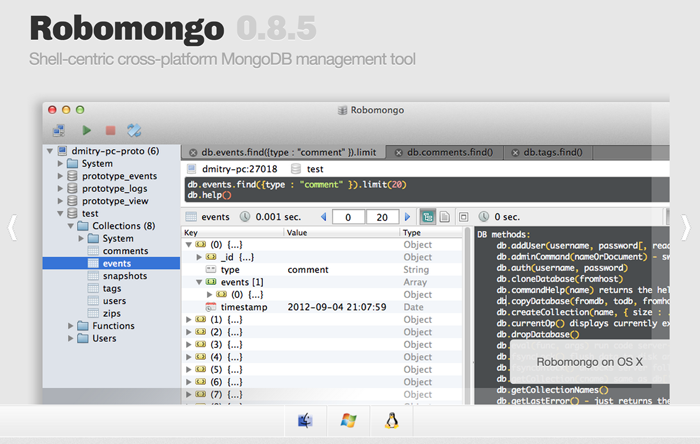Screen dimensions: 700x444
Task: Stop execution with the red square button
Action: point(110,130)
